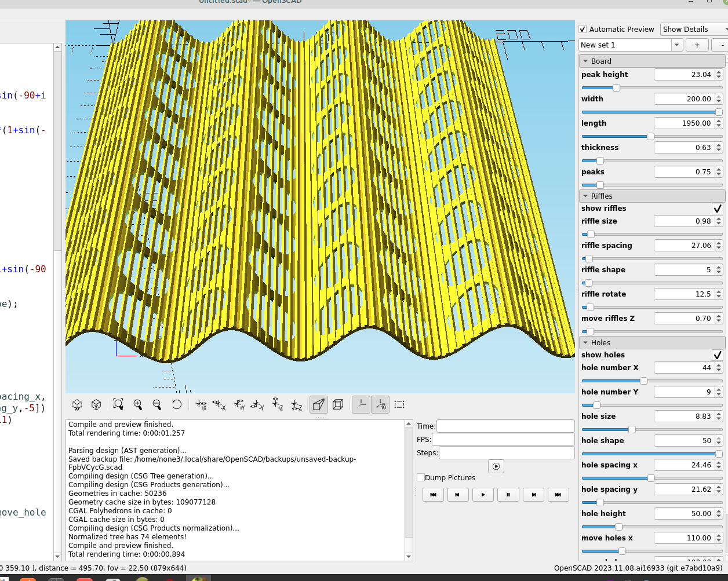Image resolution: width=728 pixels, height=581 pixels.
Task: Zoom out using the magnifier minus icon
Action: [x=157, y=404]
